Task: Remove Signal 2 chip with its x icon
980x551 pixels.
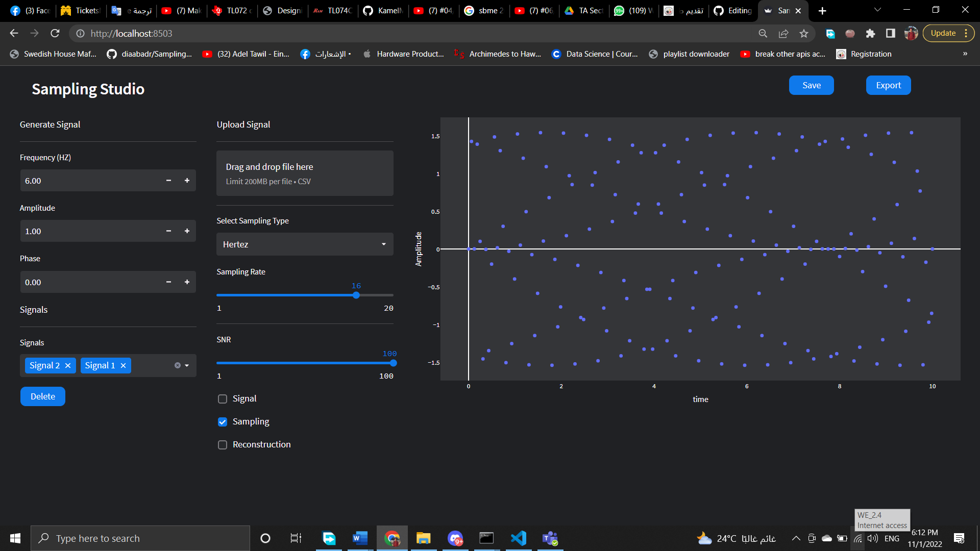Action: (68, 365)
